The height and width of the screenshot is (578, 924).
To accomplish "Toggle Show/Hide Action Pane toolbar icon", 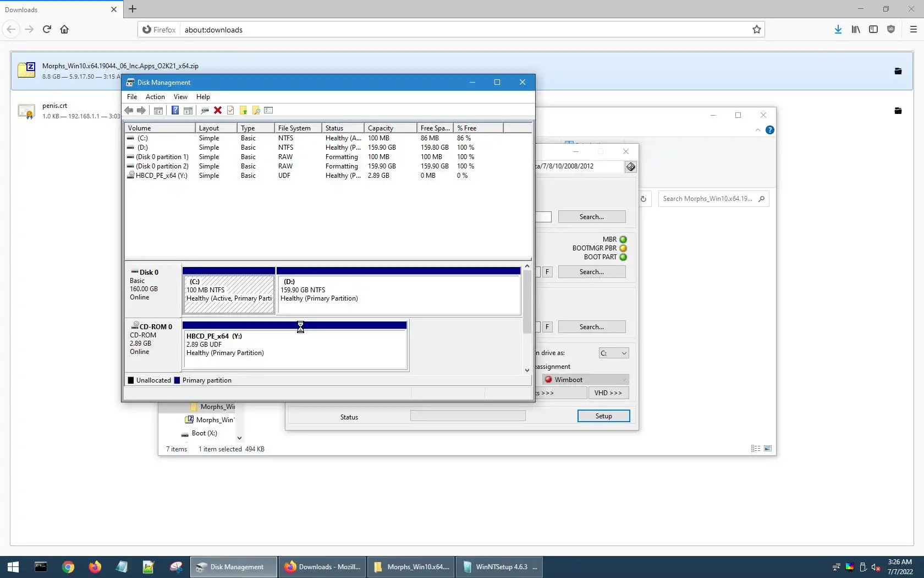I will (188, 111).
